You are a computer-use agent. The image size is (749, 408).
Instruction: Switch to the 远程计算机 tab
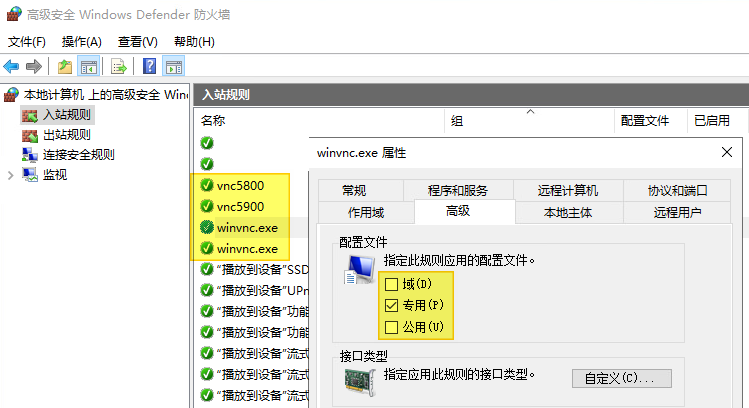tap(567, 191)
